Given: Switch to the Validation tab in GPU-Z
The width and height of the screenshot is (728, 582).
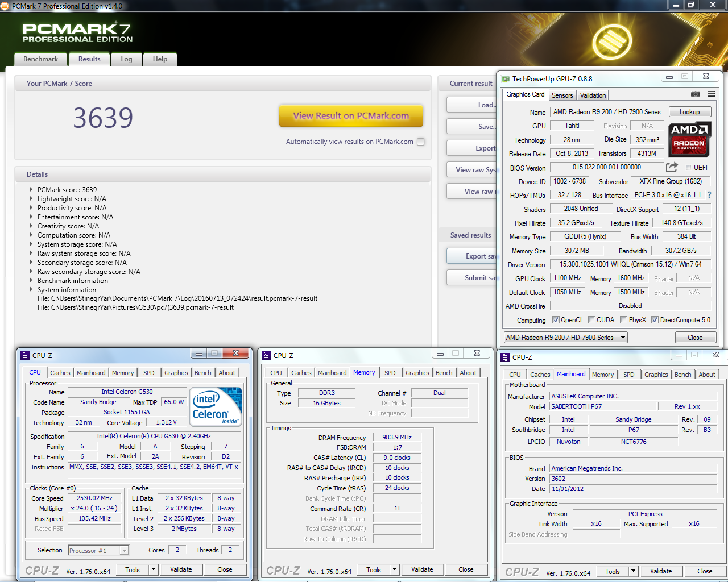Looking at the screenshot, I should point(593,95).
